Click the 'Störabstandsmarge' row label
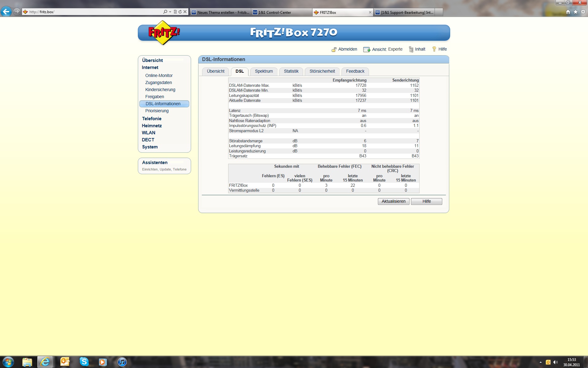The height and width of the screenshot is (368, 588). click(x=246, y=141)
